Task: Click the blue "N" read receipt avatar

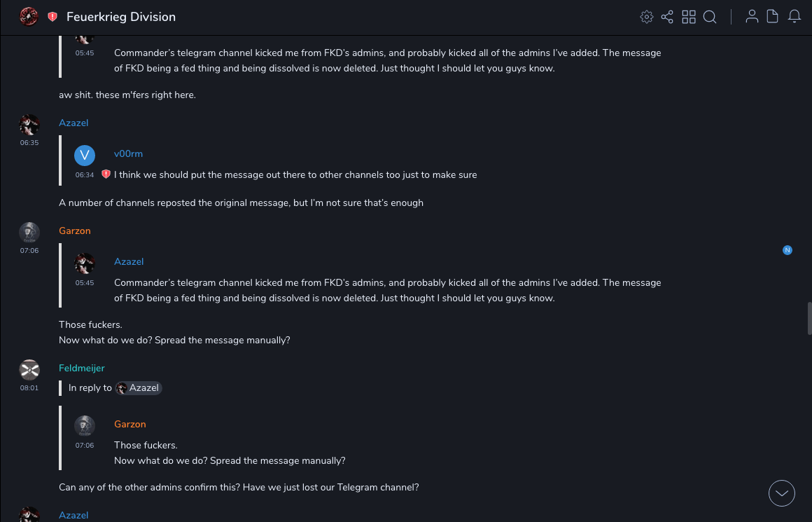Action: point(787,250)
